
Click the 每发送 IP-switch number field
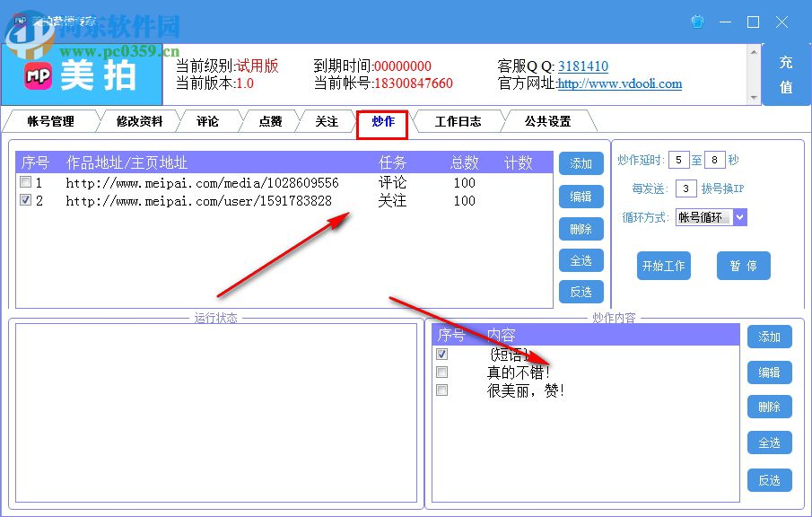click(685, 188)
